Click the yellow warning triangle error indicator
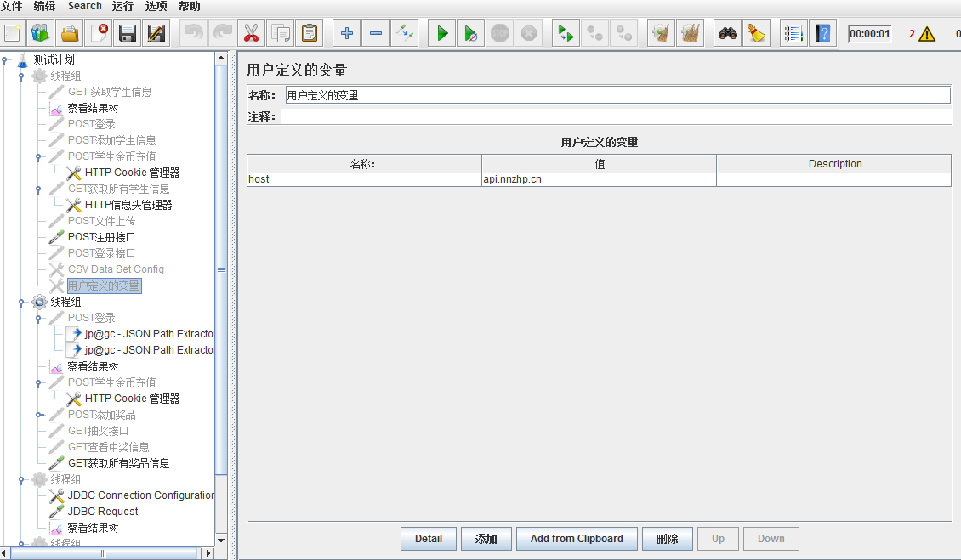Viewport: 961px width, 560px height. (x=926, y=34)
